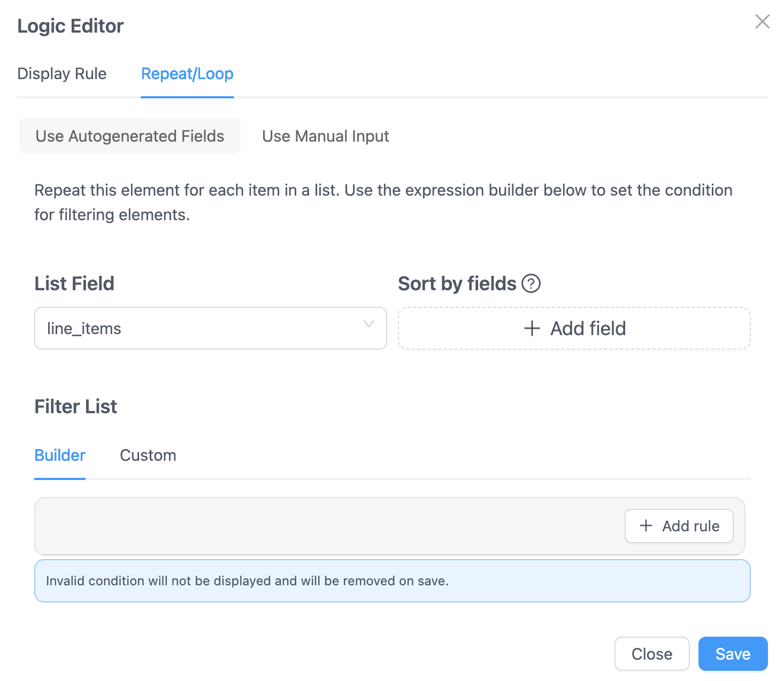
Task: Click the Close button at the bottom
Action: (x=651, y=654)
